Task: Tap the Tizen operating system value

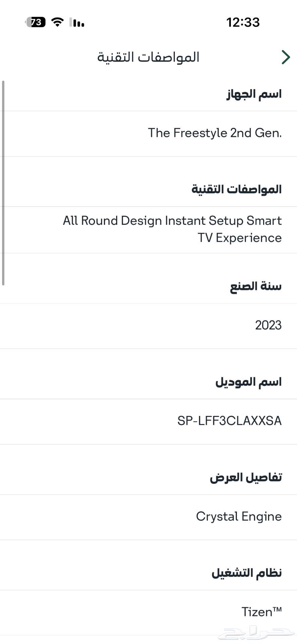Action: (261, 612)
